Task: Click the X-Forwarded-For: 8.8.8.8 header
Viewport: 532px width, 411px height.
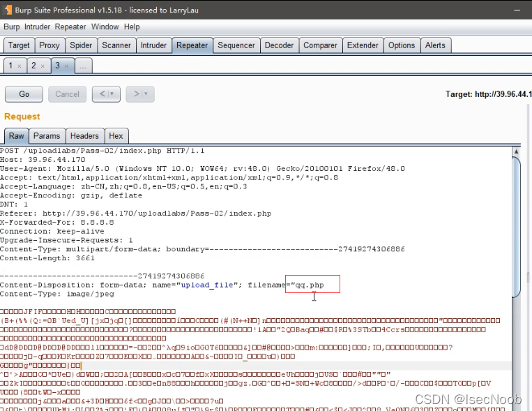Action: pyautogui.click(x=57, y=222)
